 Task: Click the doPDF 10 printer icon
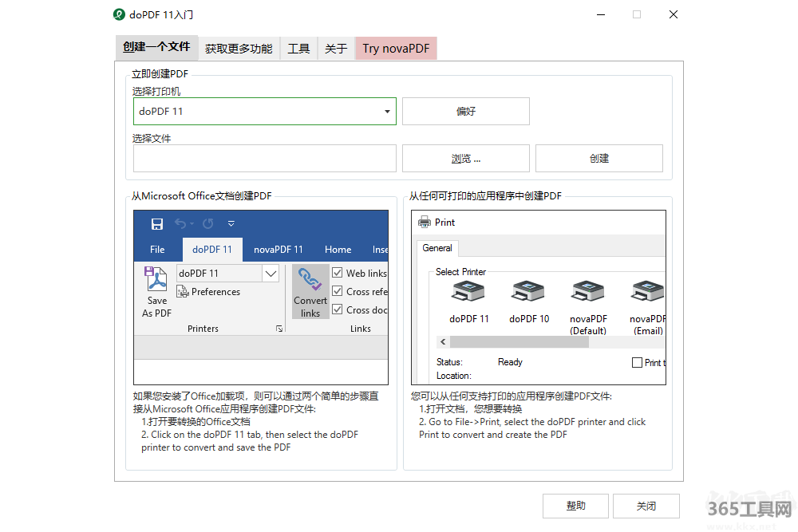(529, 293)
